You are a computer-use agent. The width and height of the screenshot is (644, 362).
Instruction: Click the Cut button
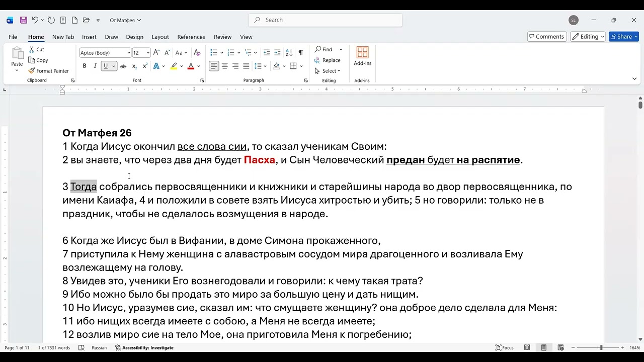click(x=36, y=49)
